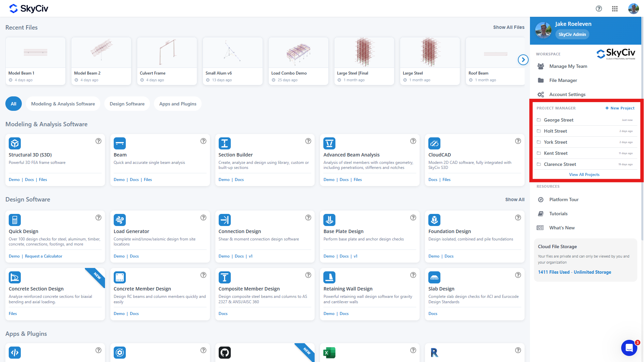Open the Retaining Wall Design icon
The image size is (644, 362).
pos(329,277)
